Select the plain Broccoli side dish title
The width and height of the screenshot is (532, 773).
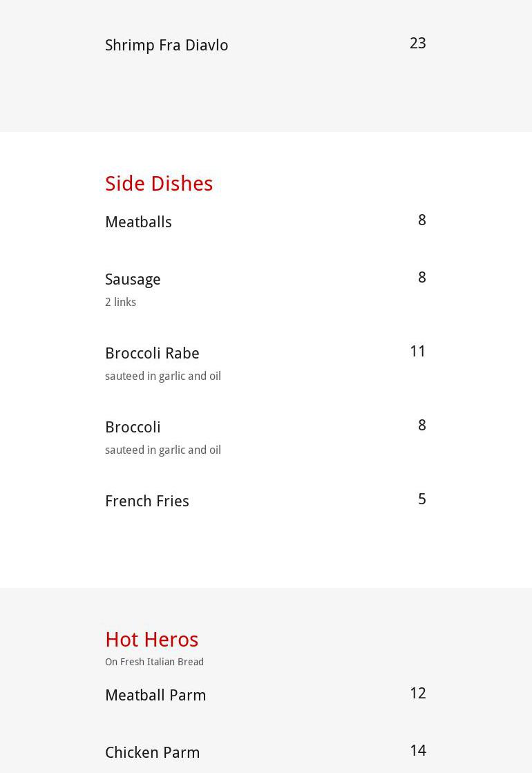133,428
